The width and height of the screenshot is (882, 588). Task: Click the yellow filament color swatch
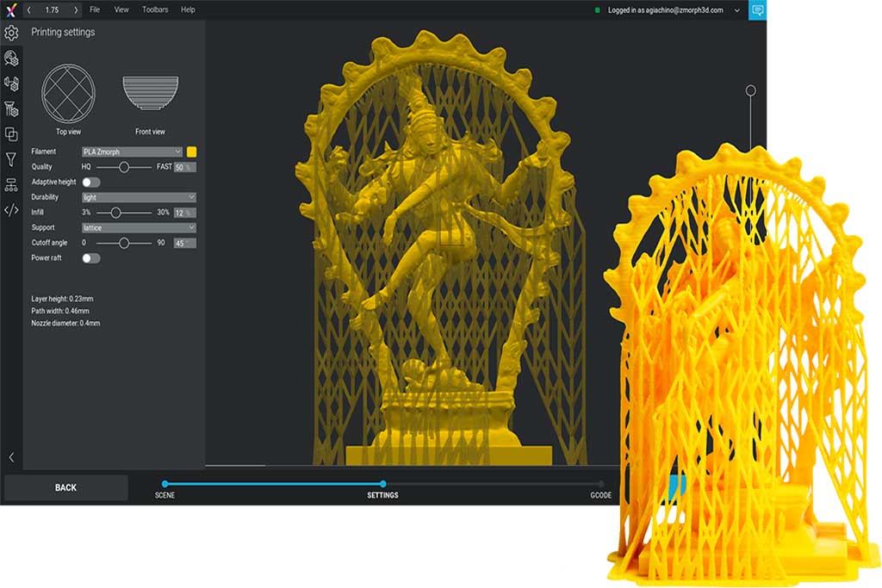click(191, 152)
